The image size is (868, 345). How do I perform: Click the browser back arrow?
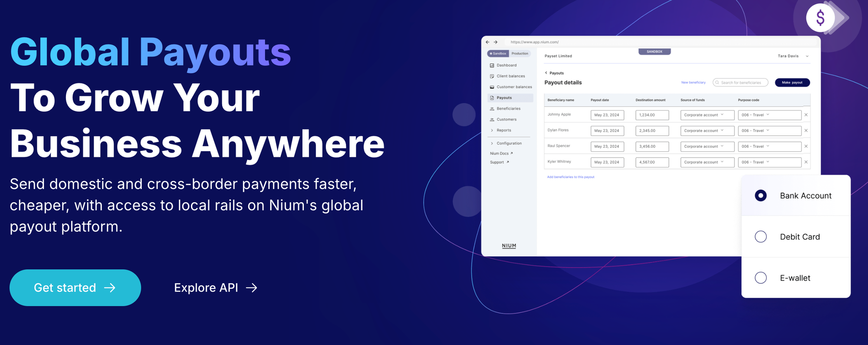pos(487,42)
